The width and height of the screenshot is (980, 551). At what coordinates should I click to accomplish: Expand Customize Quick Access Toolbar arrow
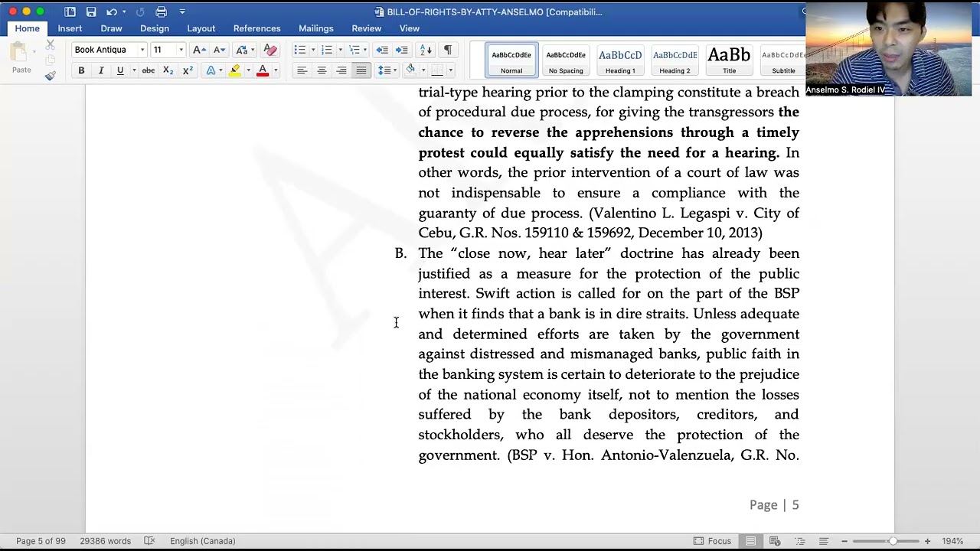[x=182, y=11]
